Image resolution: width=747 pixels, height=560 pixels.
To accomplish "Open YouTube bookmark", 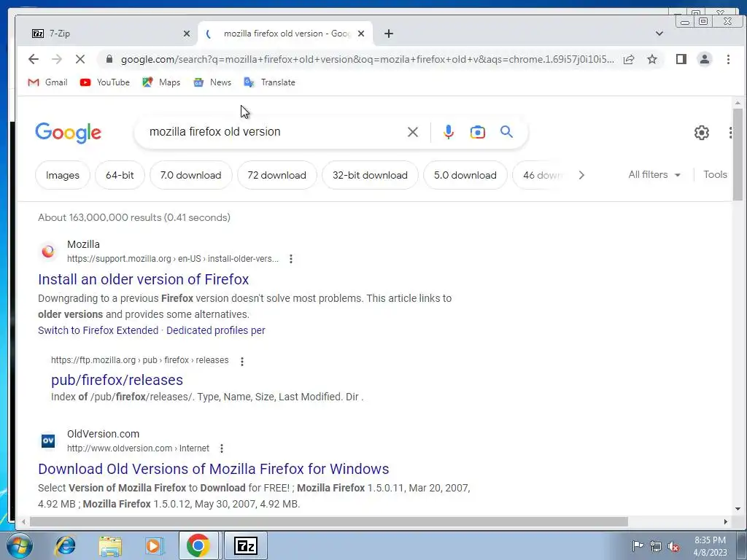I will tap(105, 82).
